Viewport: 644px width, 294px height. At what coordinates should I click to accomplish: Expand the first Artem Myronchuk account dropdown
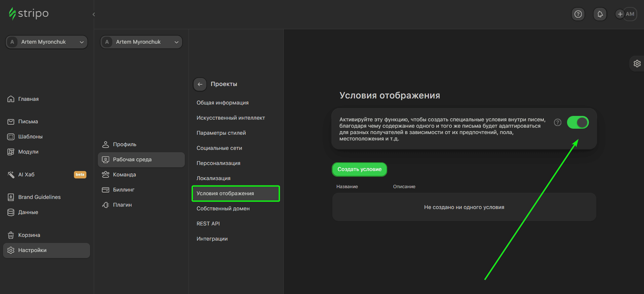tap(46, 42)
